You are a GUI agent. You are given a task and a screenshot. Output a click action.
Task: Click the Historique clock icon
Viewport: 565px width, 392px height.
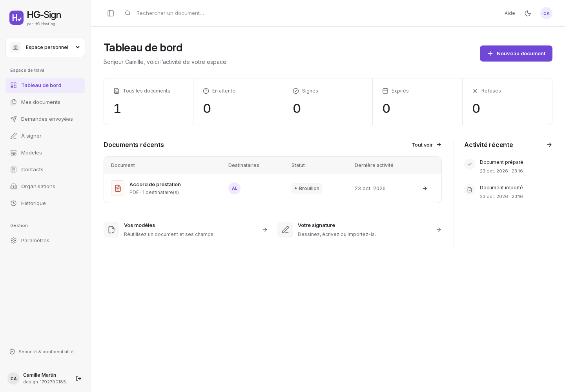pyautogui.click(x=14, y=203)
